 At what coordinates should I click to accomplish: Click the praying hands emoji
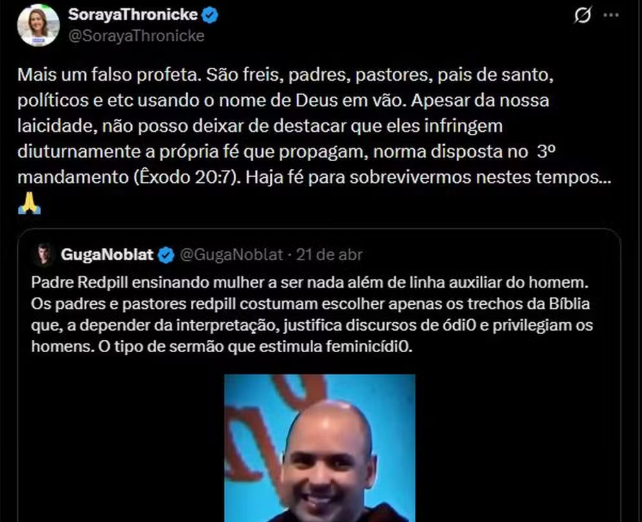pos(29,203)
